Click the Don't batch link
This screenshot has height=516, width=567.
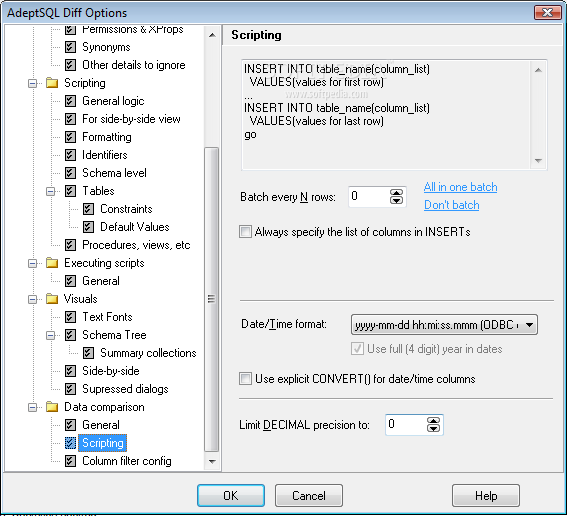[452, 205]
